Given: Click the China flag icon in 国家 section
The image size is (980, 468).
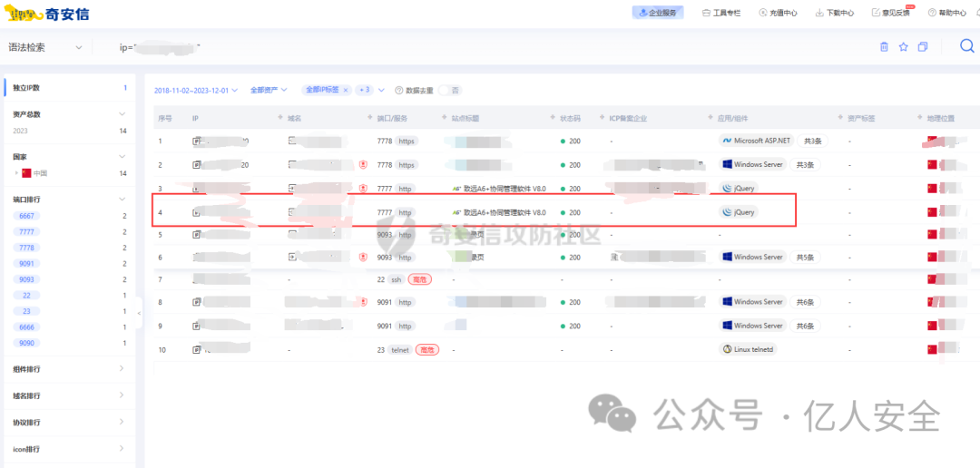Looking at the screenshot, I should (x=26, y=173).
